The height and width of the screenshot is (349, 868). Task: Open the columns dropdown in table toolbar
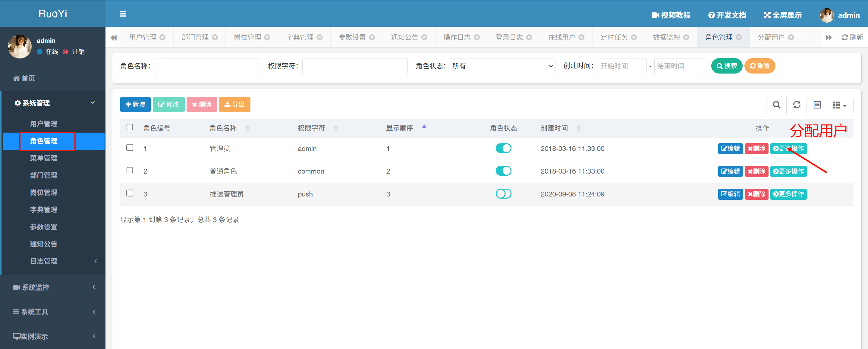click(839, 105)
